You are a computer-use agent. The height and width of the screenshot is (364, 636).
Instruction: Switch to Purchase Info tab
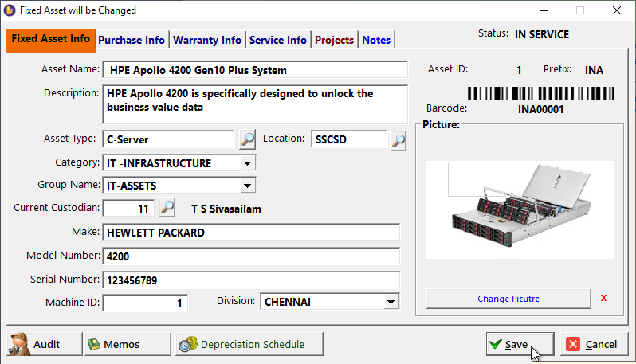point(132,40)
